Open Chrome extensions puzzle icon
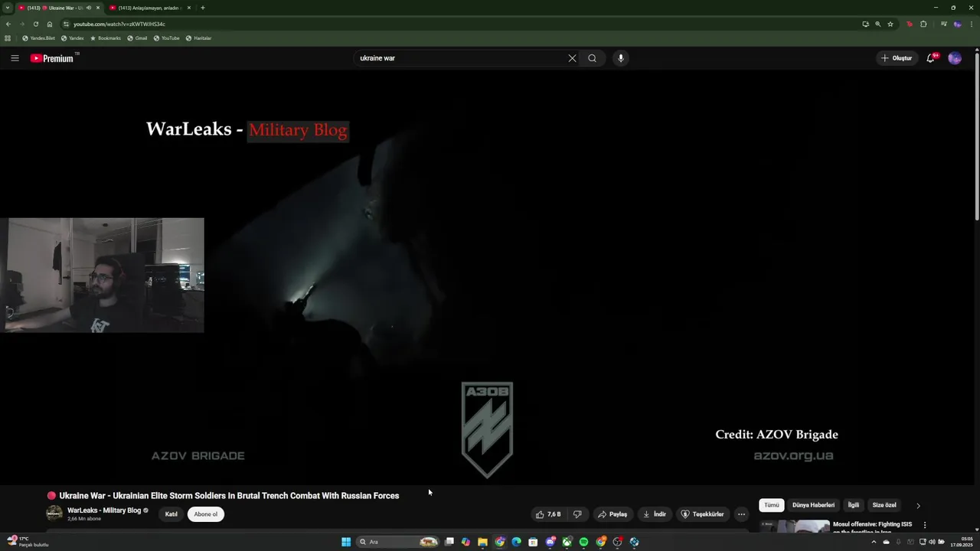 click(923, 24)
